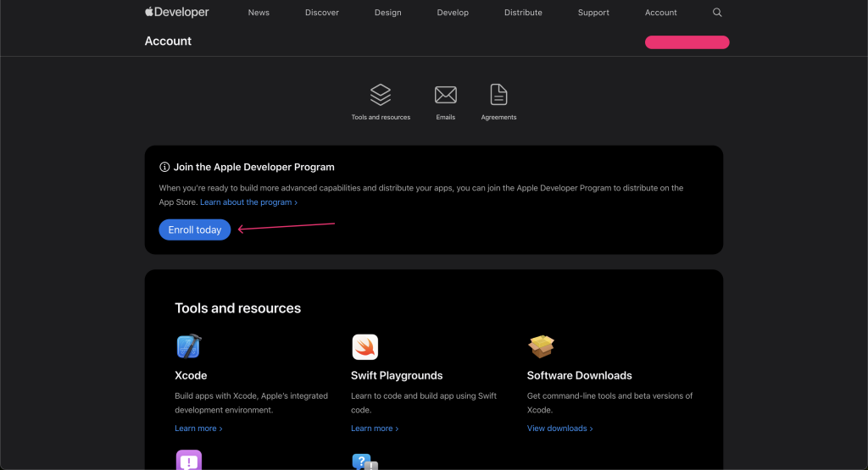
Task: Open Learn more link under Swift Playgrounds
Action: tap(374, 429)
